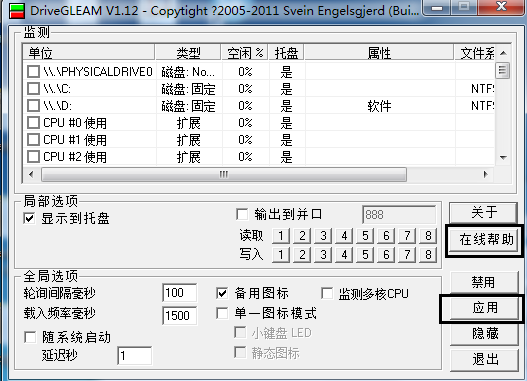The width and height of the screenshot is (527, 381).
Task: Check the \\.\D: drive checkbox
Action: click(x=33, y=106)
